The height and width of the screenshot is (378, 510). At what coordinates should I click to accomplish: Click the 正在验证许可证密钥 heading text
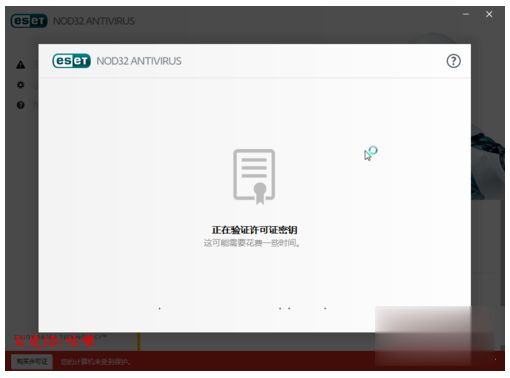coord(254,230)
